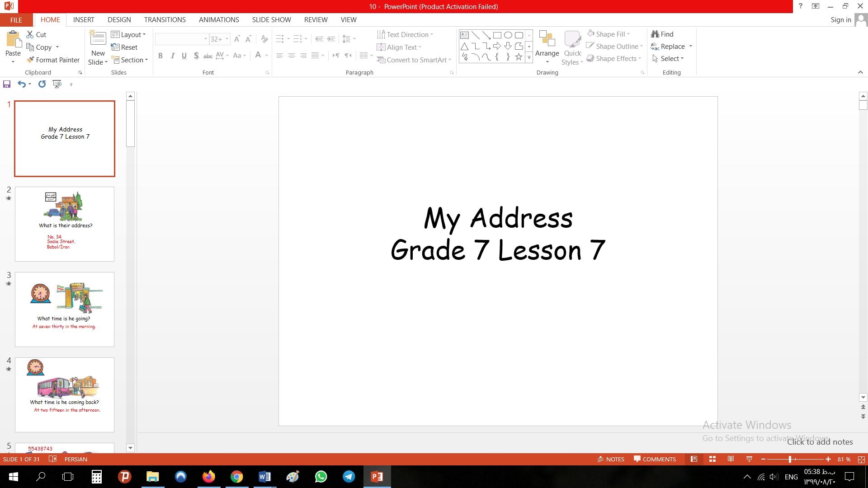Image resolution: width=868 pixels, height=488 pixels.
Task: Select the rectangle shape in shapes gallery
Action: 497,35
